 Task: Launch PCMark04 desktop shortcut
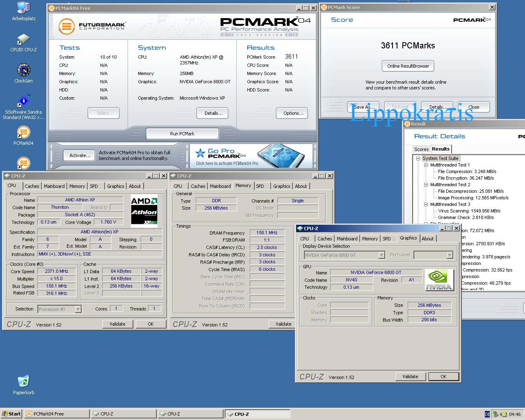pos(23,136)
